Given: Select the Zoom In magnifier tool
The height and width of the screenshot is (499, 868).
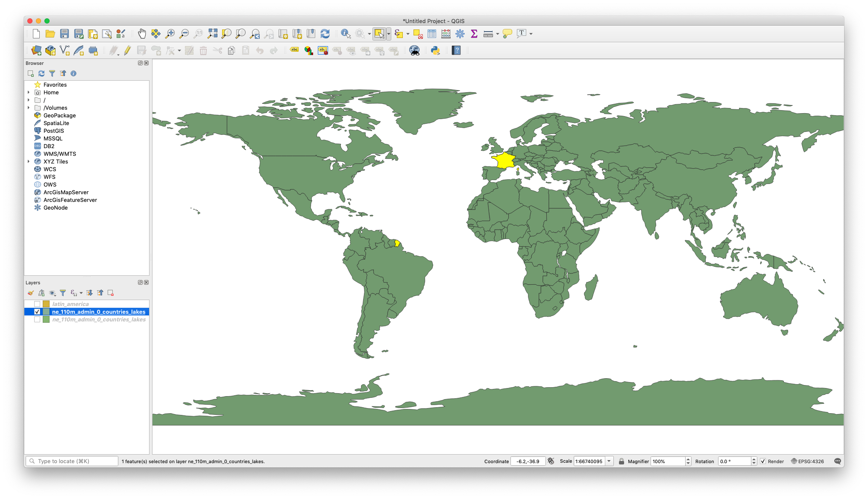Looking at the screenshot, I should pos(170,34).
